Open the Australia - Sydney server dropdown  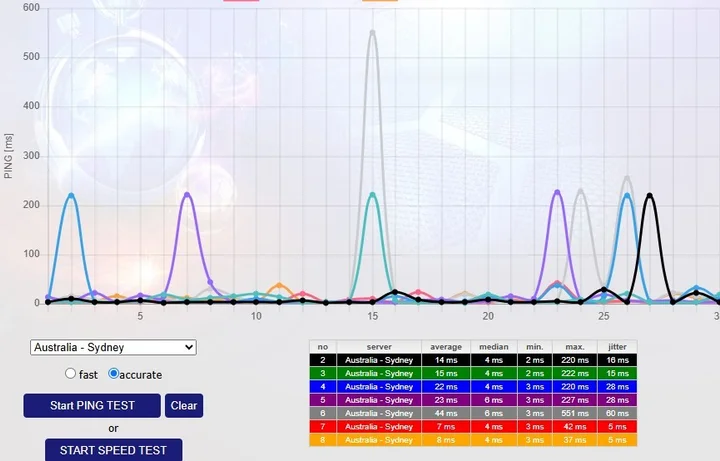(112, 348)
